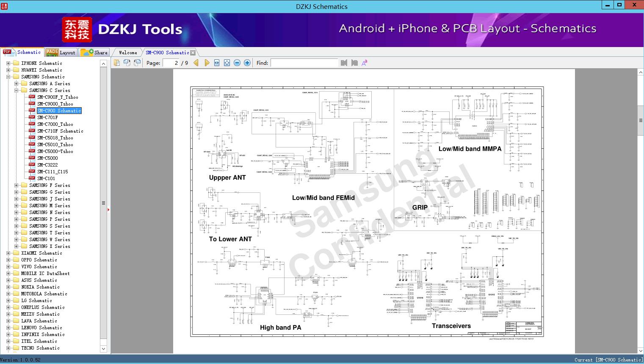Fit the schematic page to width
This screenshot has width=644, height=364.
pyautogui.click(x=217, y=63)
